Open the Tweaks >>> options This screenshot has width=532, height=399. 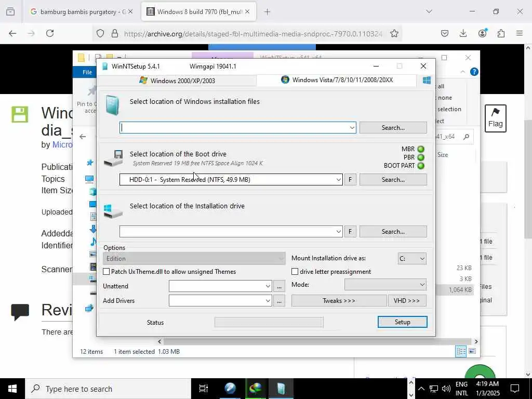(x=339, y=301)
